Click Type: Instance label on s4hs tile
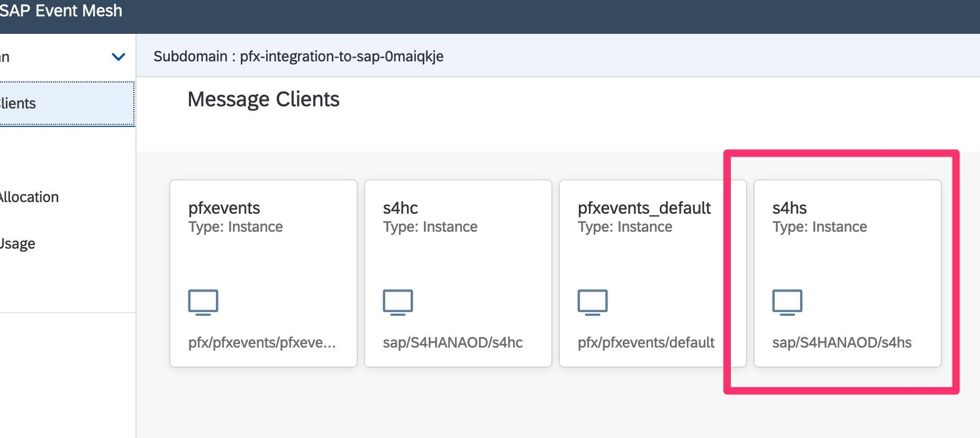The width and height of the screenshot is (980, 438). [x=820, y=227]
